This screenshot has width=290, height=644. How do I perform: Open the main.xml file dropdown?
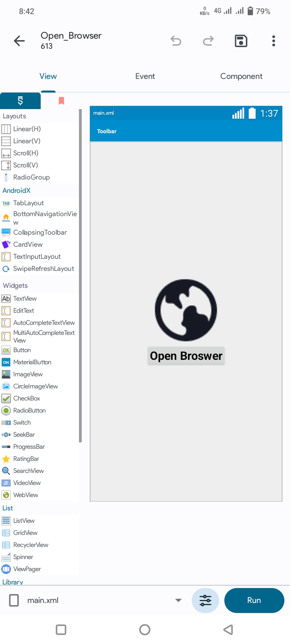coord(178,600)
